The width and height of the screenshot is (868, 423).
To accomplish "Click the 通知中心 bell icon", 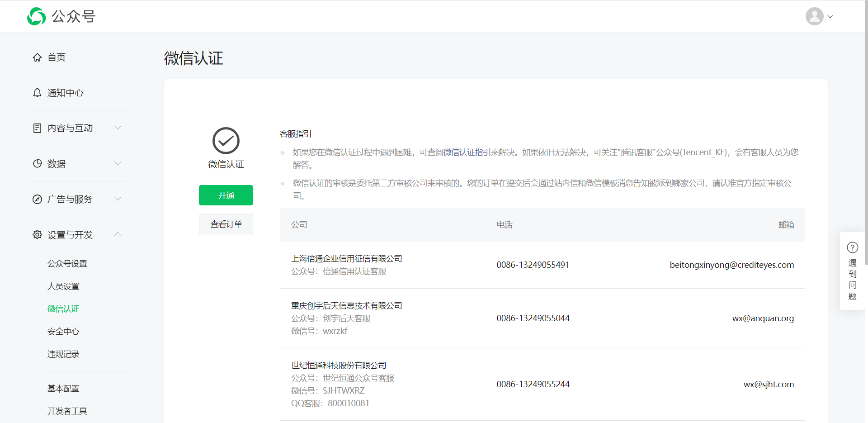I will tap(37, 93).
